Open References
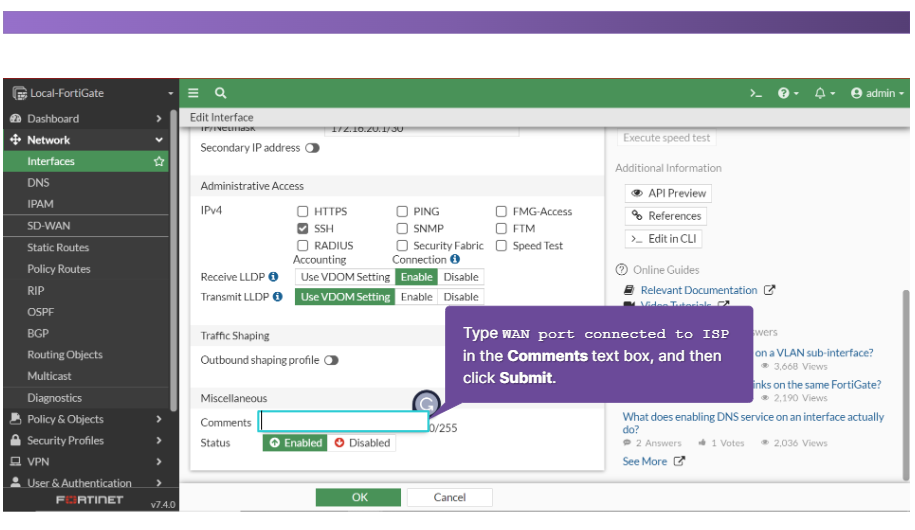The width and height of the screenshot is (915, 530). (666, 216)
